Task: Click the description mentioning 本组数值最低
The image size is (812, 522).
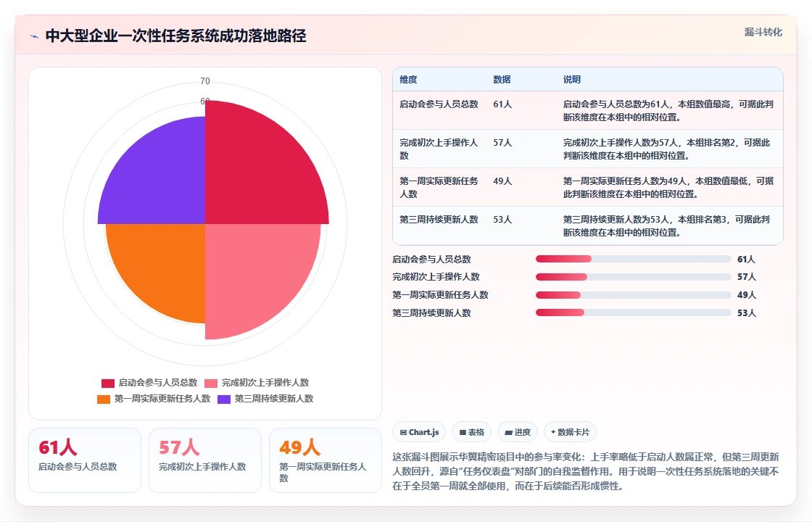Action: click(668, 188)
